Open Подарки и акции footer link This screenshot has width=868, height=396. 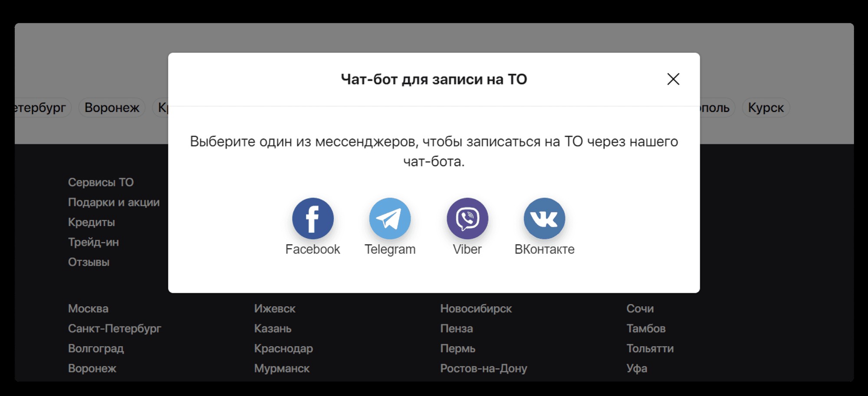click(114, 202)
